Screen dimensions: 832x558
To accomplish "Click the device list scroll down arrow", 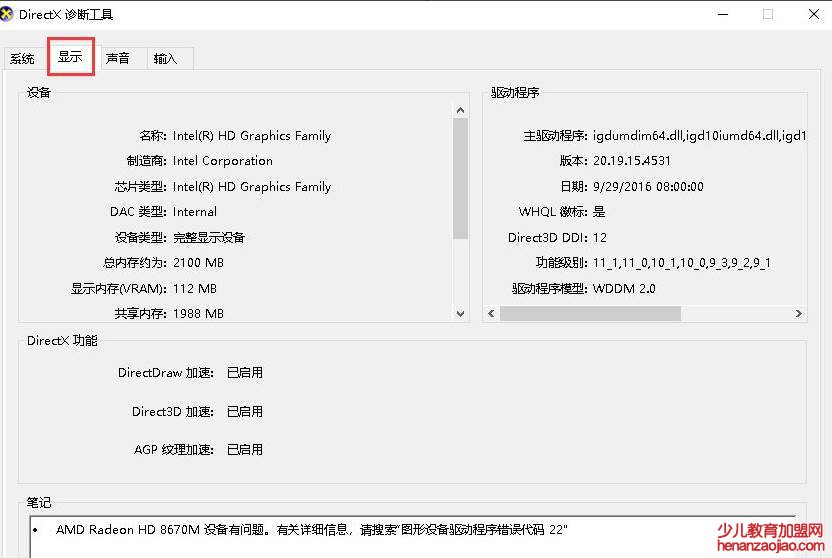I will pyautogui.click(x=460, y=313).
